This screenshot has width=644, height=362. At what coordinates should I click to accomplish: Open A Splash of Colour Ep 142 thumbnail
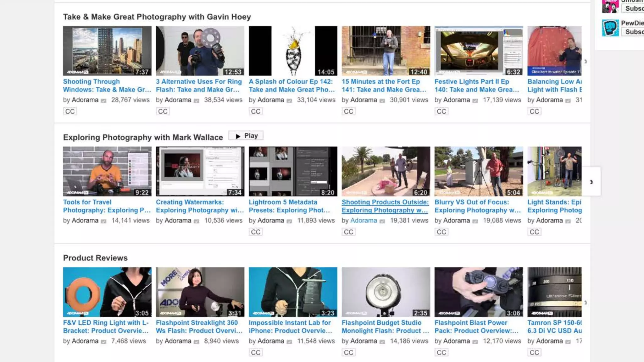tap(293, 51)
